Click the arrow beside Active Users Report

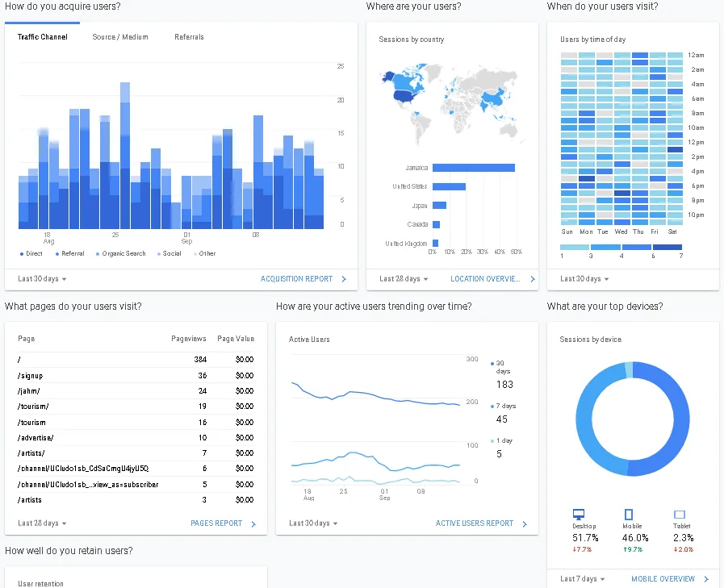[x=525, y=523]
